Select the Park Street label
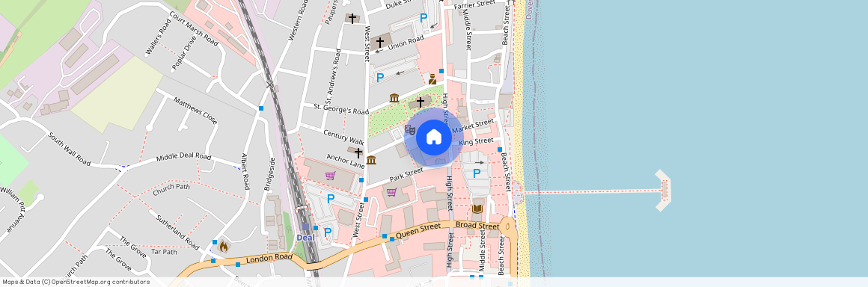 pyautogui.click(x=406, y=175)
